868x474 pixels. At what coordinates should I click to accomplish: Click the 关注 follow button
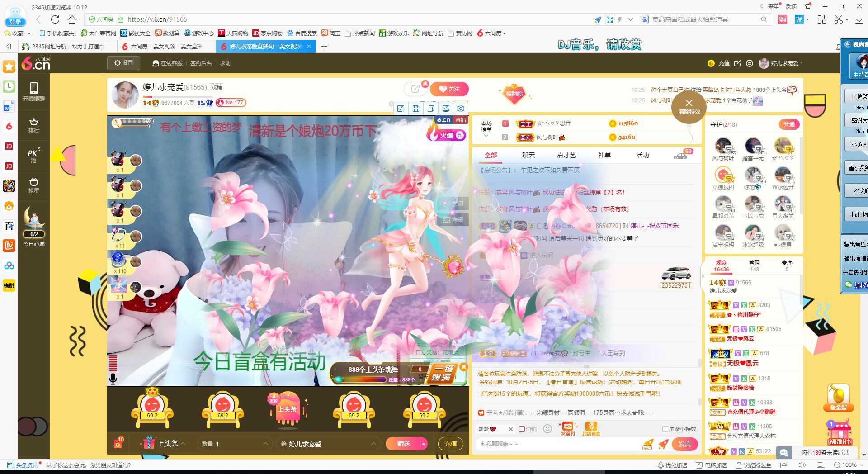[x=449, y=89]
